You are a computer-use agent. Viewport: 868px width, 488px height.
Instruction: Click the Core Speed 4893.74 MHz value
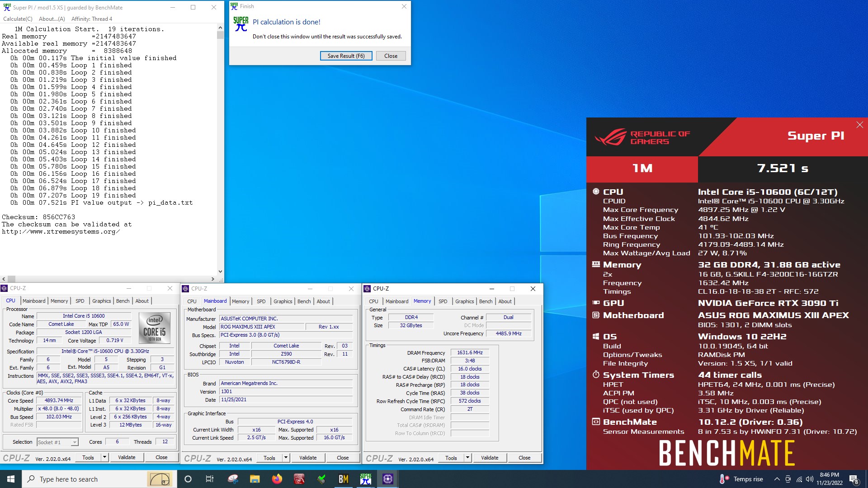click(x=59, y=400)
